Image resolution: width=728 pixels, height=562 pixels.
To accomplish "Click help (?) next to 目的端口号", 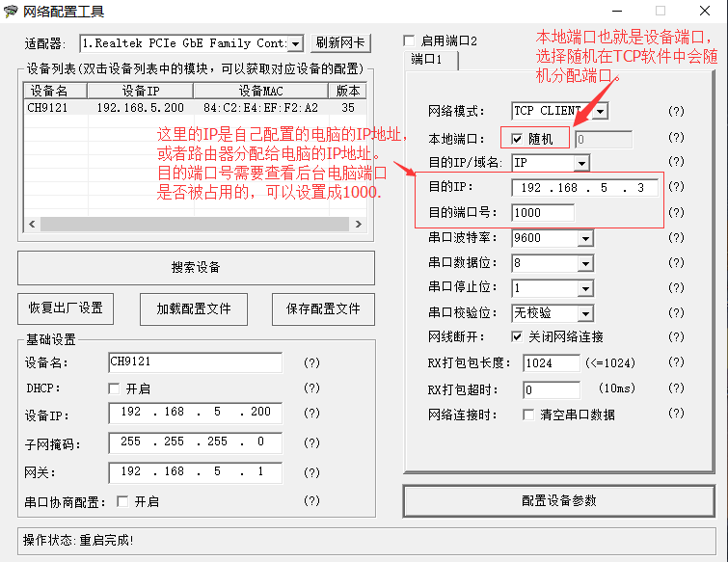I will click(x=676, y=212).
